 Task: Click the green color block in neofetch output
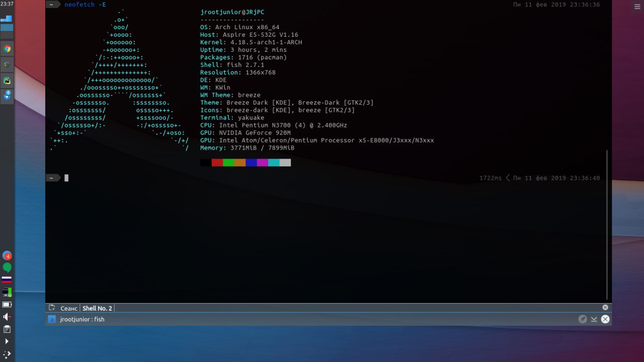228,163
